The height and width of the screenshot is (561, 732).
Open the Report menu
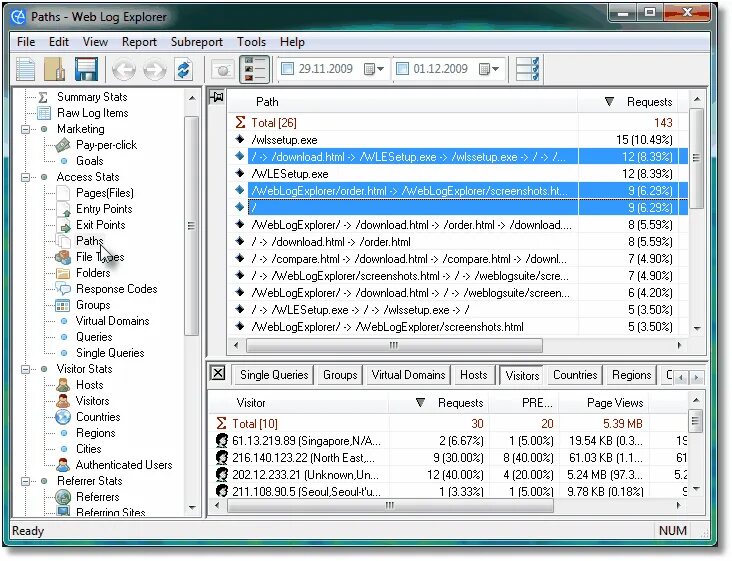click(x=139, y=42)
